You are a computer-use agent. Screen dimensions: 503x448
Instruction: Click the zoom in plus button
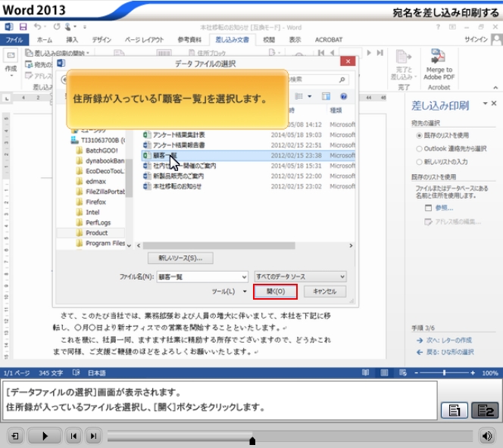coord(473,372)
